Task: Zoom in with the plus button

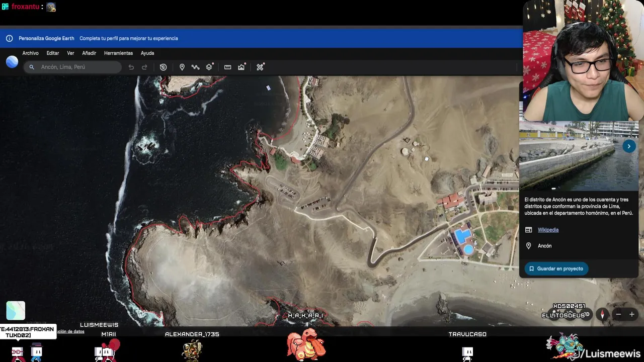Action: (x=632, y=315)
